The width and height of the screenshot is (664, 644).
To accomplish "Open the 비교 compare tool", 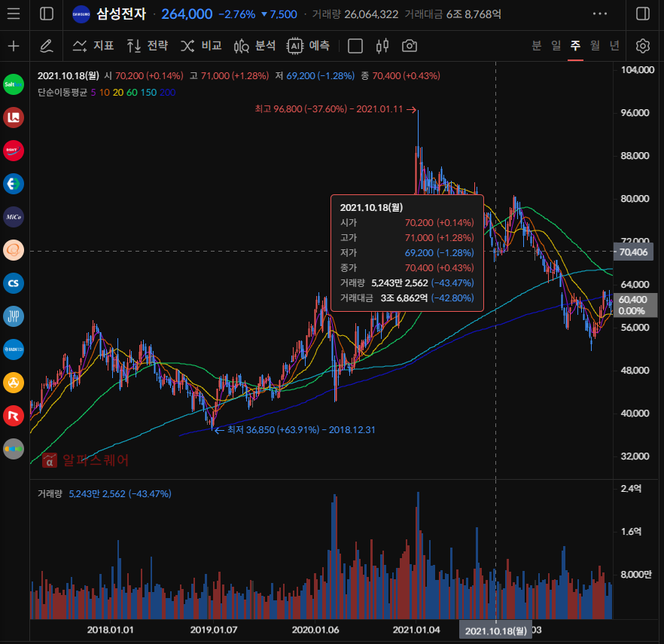I will tap(201, 45).
